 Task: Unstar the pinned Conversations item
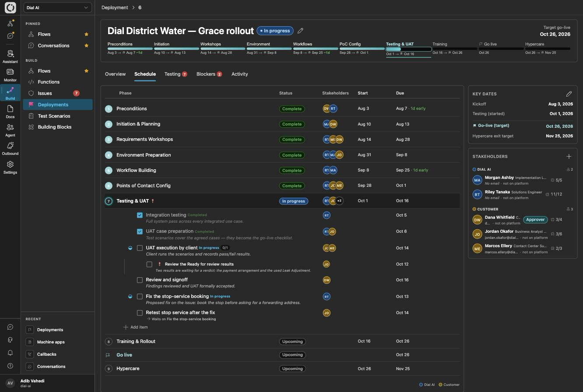(86, 45)
